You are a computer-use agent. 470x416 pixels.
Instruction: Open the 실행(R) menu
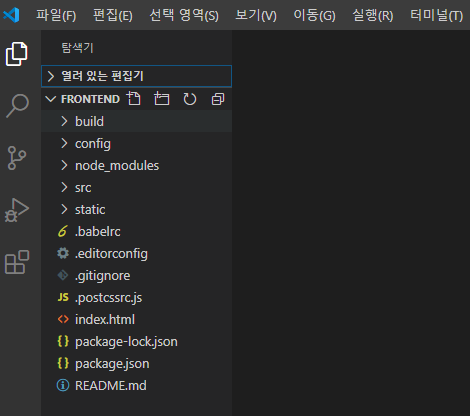tap(373, 15)
